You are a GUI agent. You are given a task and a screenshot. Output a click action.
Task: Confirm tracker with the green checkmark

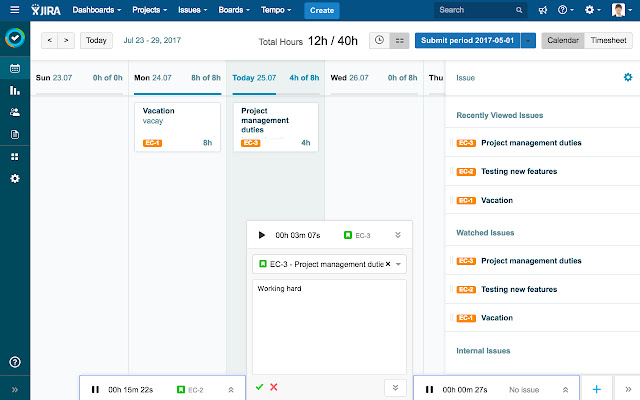point(260,386)
